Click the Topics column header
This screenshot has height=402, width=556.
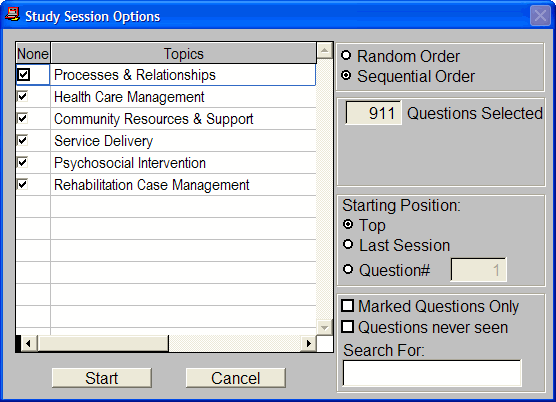click(183, 54)
